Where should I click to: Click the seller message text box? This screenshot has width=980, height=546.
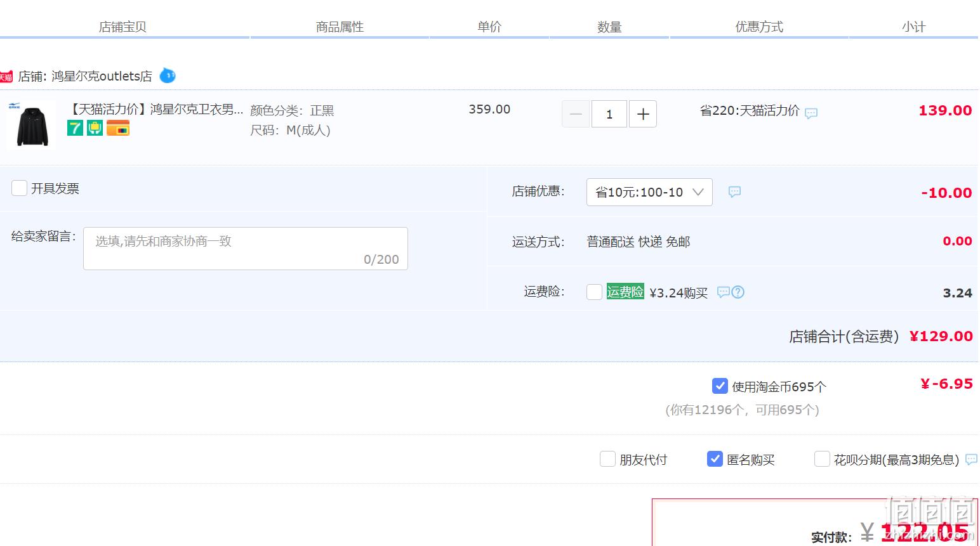(246, 249)
